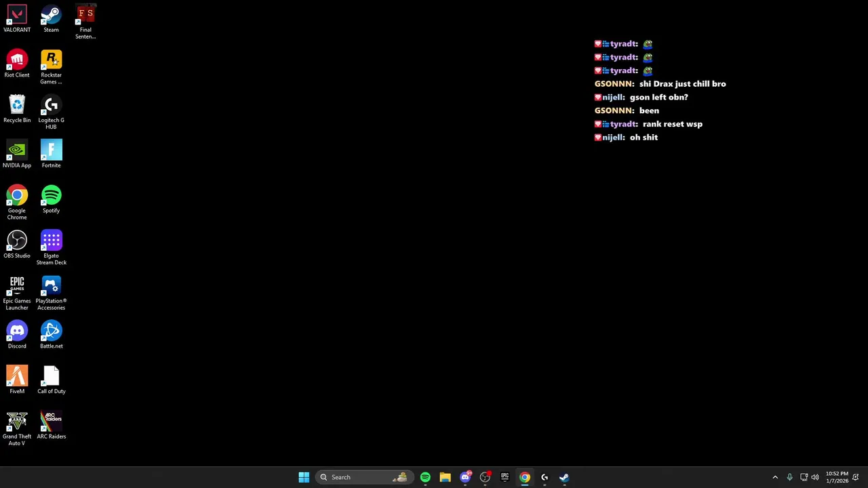Open the notifications bell icon
Viewport: 868px width, 488px height.
point(856,477)
